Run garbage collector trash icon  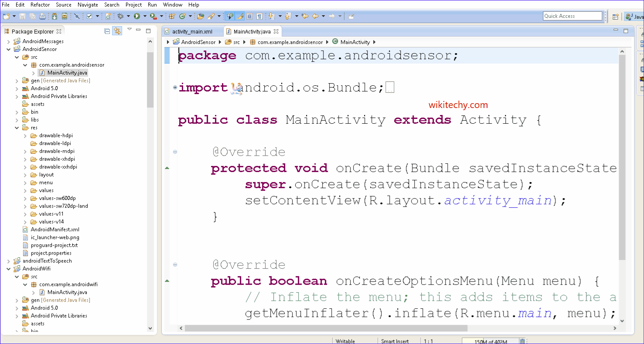522,341
